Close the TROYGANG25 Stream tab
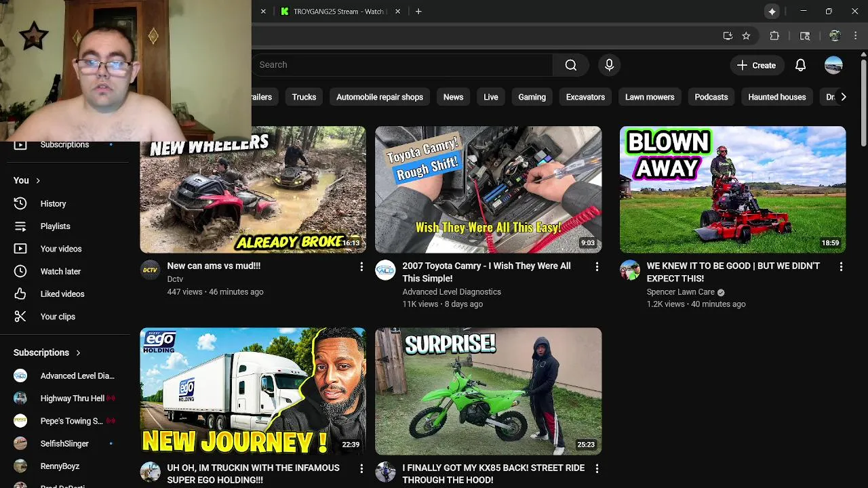868x488 pixels. click(x=397, y=12)
